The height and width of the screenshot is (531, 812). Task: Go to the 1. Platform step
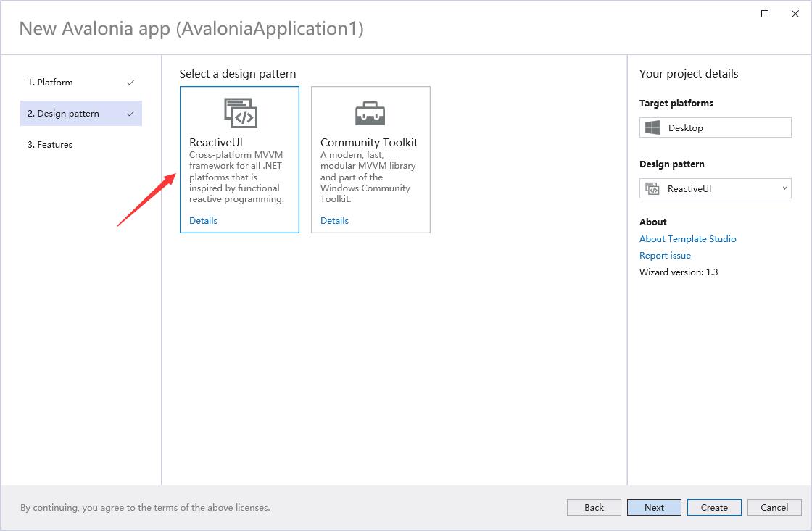click(51, 83)
